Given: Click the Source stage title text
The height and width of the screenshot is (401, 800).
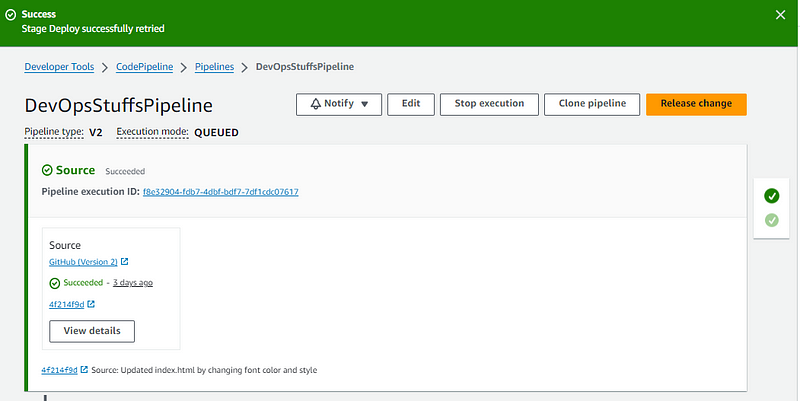Looking at the screenshot, I should [76, 170].
